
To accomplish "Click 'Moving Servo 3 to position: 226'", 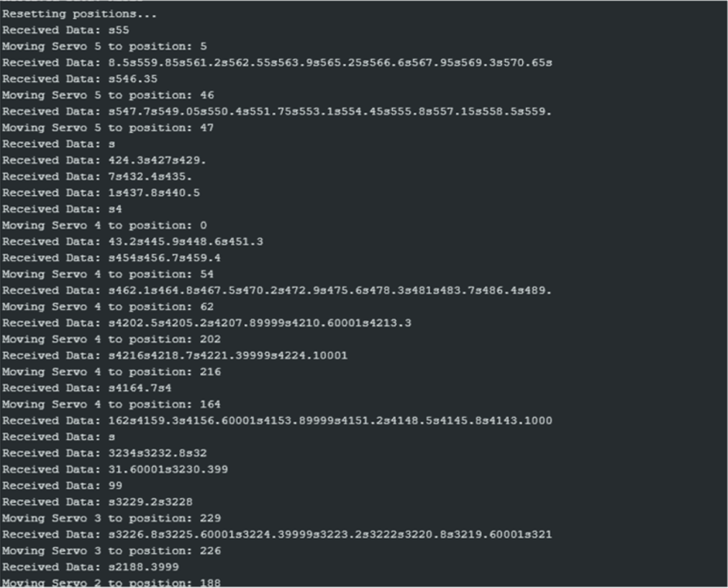I will pyautogui.click(x=112, y=551).
